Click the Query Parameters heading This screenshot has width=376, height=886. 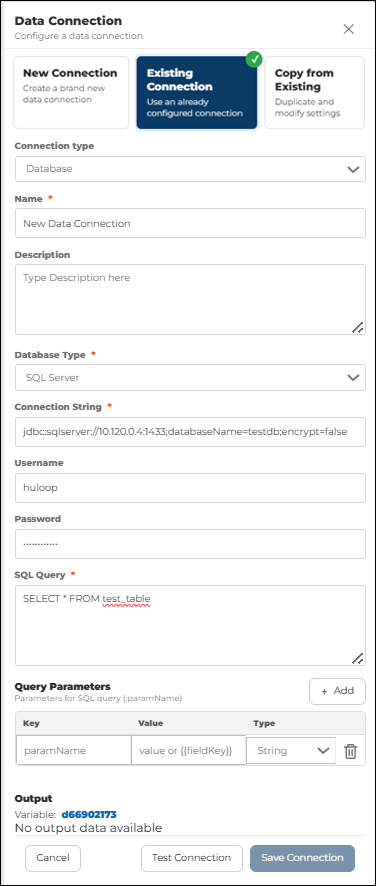[x=62, y=687]
